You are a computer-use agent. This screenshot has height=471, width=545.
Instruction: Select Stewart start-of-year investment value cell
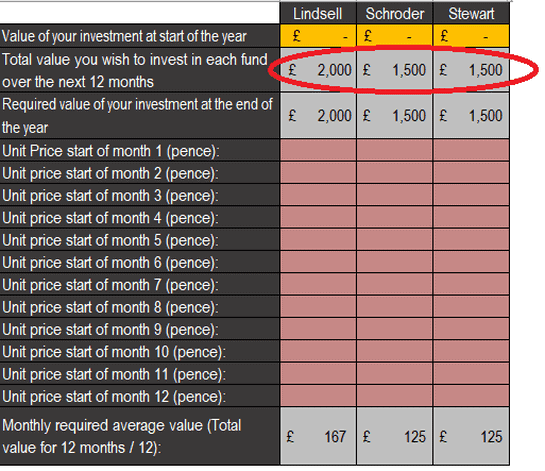(x=471, y=36)
